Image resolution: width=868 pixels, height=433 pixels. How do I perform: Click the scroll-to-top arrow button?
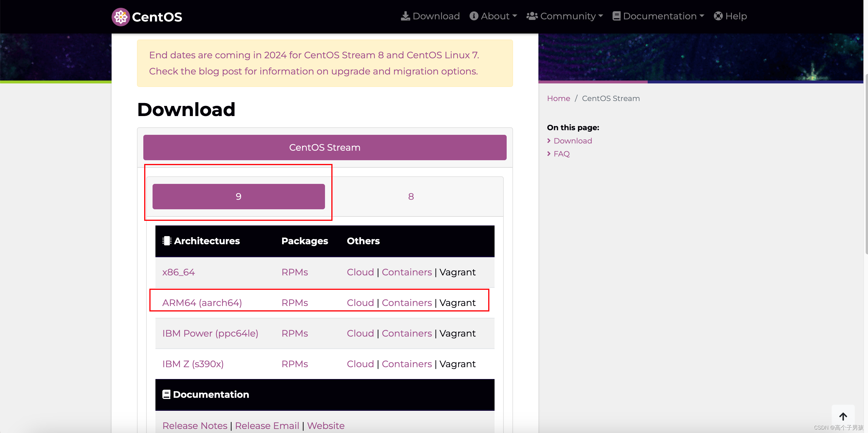tap(843, 417)
